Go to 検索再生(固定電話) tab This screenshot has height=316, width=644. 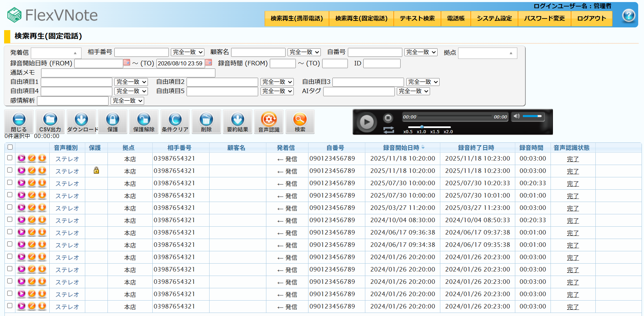[x=361, y=18]
